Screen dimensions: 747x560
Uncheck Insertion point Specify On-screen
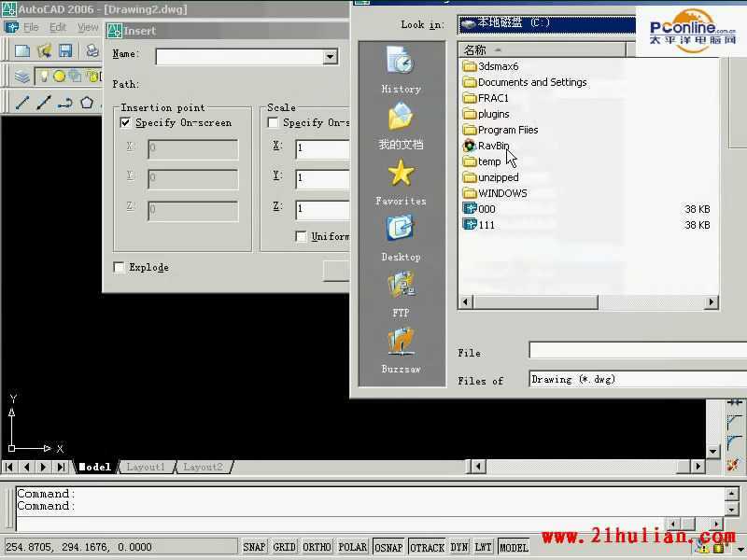[x=125, y=123]
